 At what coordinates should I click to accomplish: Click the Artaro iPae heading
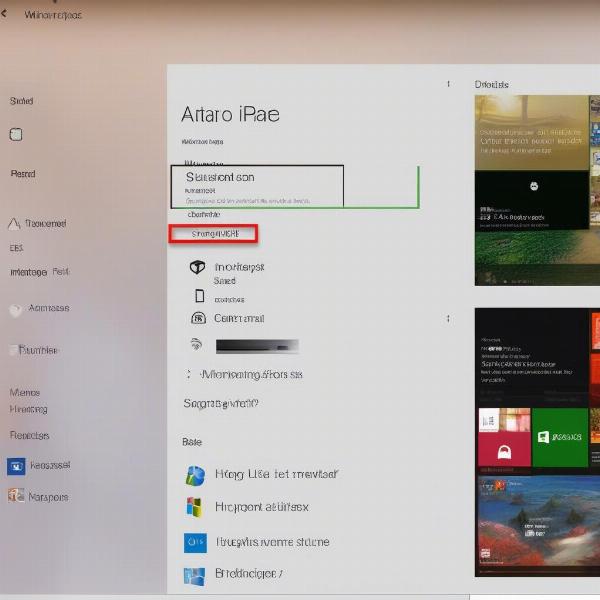pyautogui.click(x=230, y=114)
